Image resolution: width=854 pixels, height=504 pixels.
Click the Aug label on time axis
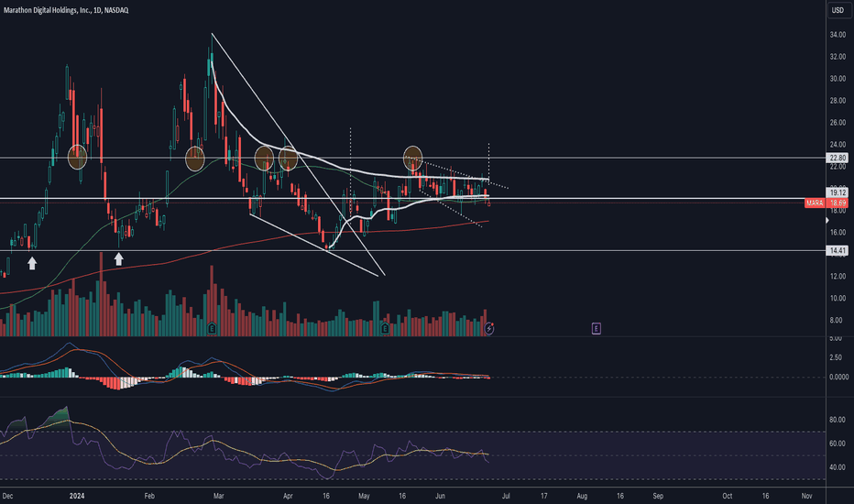[582, 496]
